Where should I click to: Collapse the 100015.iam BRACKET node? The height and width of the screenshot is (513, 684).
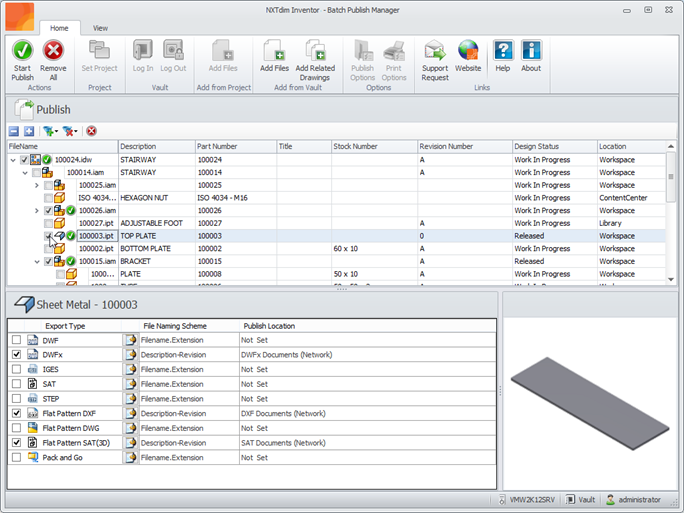[37, 262]
